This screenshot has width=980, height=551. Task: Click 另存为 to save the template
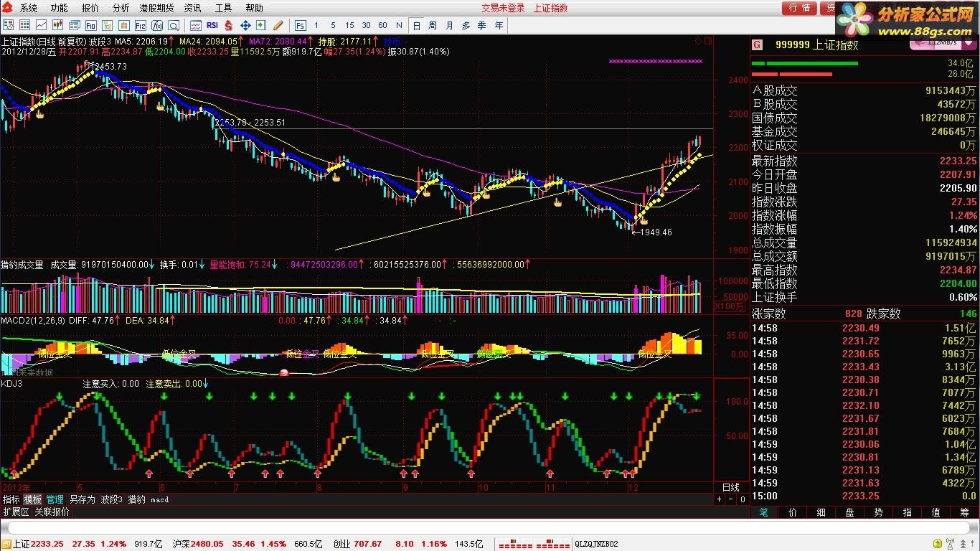82,499
